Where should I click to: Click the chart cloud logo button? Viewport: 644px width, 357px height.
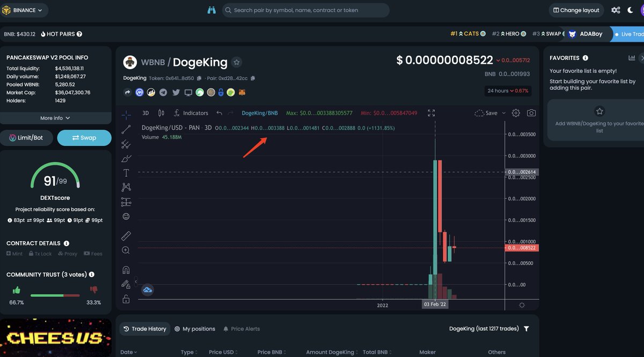coord(148,290)
